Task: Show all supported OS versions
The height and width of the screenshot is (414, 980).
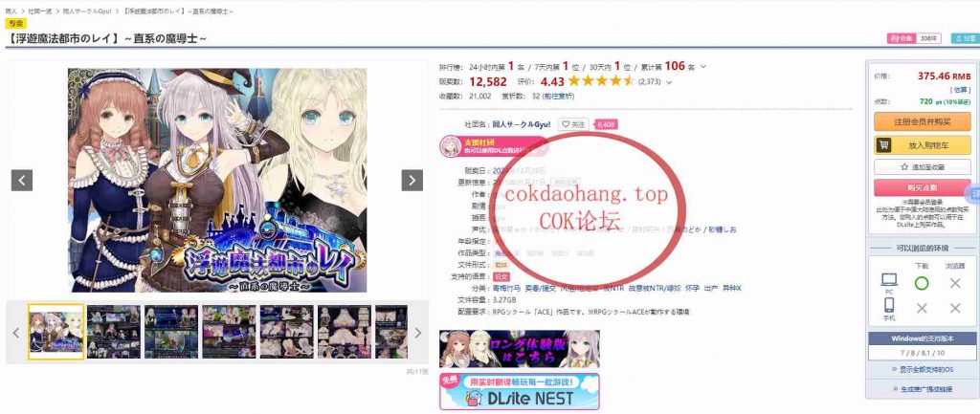Action: pos(922,370)
